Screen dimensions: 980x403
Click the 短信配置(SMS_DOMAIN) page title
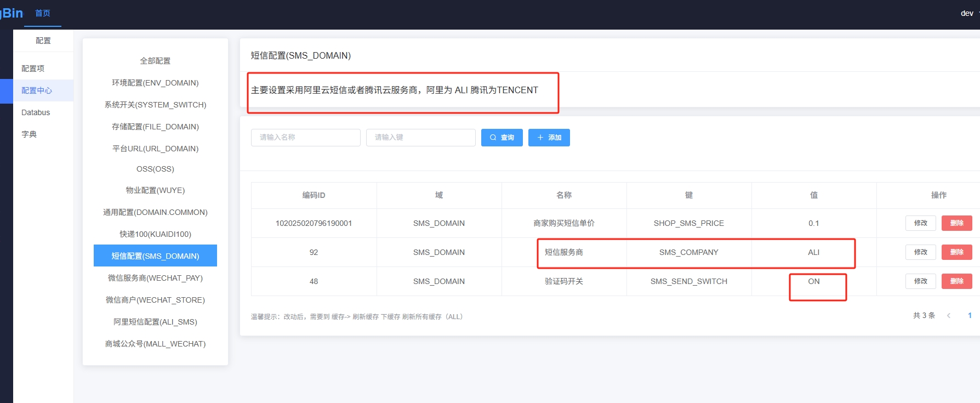point(301,55)
